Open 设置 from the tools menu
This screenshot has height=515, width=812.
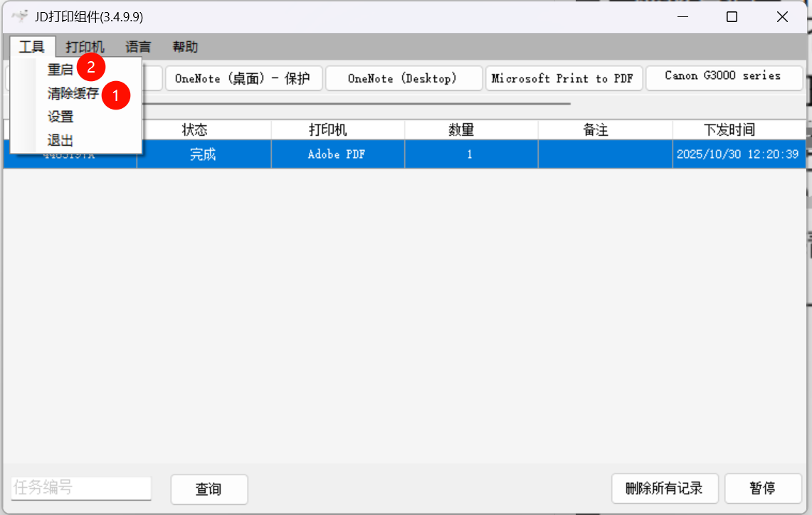[60, 117]
